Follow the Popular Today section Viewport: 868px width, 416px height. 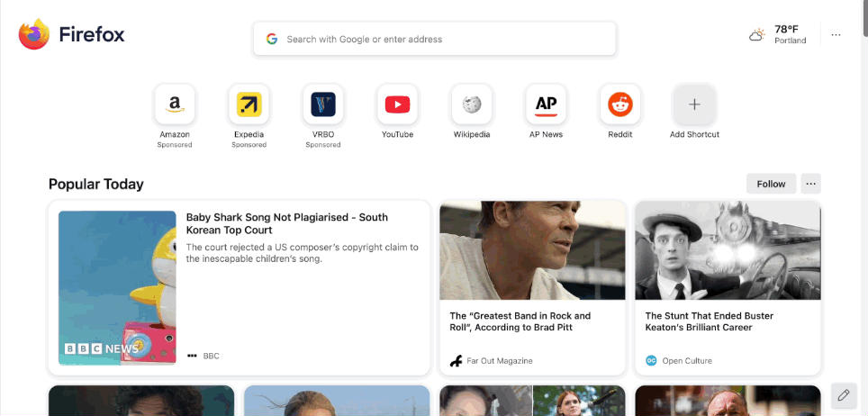(x=771, y=184)
